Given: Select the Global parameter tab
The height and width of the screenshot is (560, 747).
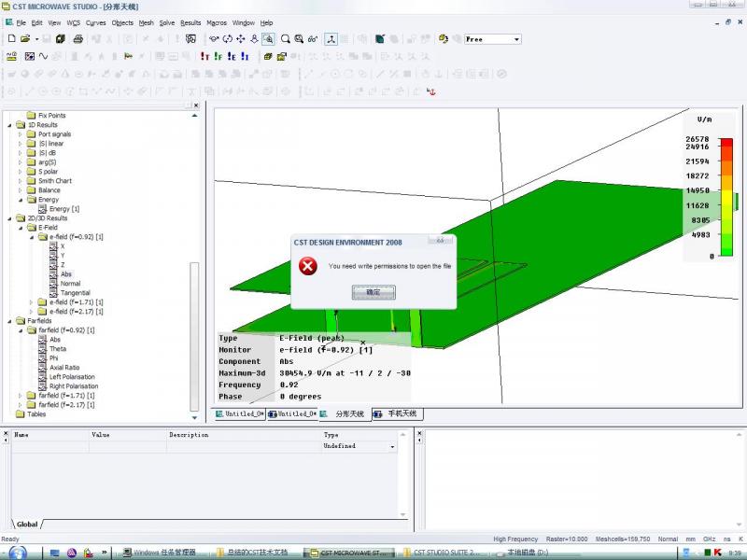Looking at the screenshot, I should coord(27,525).
